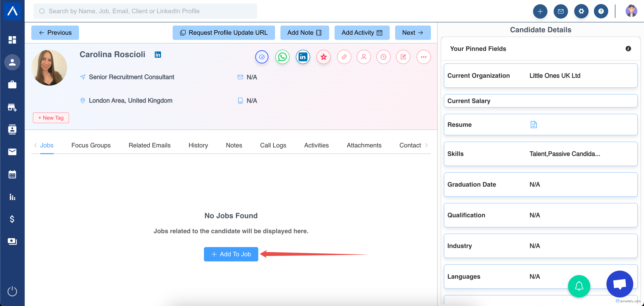This screenshot has height=306, width=644.
Task: Open Calendar from left sidebar
Action: [x=12, y=174]
